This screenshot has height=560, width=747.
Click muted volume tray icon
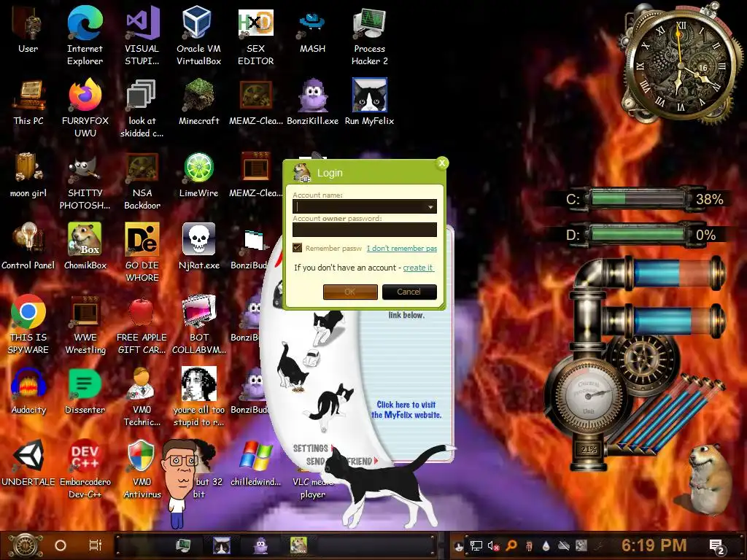pyautogui.click(x=493, y=545)
